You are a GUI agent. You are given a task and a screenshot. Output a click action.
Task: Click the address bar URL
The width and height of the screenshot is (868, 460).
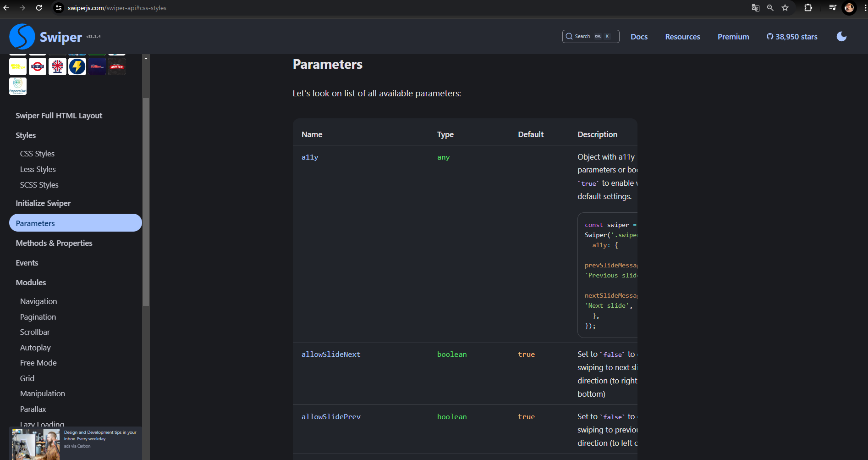click(x=117, y=8)
